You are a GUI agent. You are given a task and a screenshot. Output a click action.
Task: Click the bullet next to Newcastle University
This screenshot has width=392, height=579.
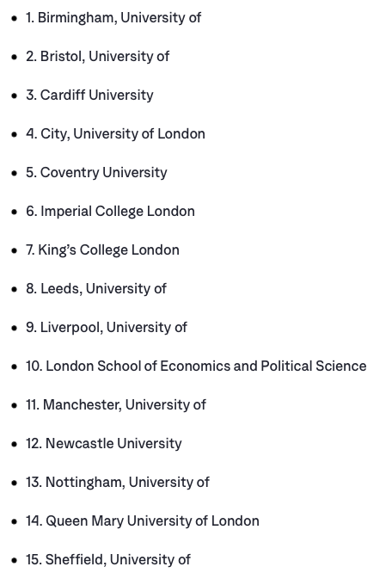pyautogui.click(x=15, y=444)
